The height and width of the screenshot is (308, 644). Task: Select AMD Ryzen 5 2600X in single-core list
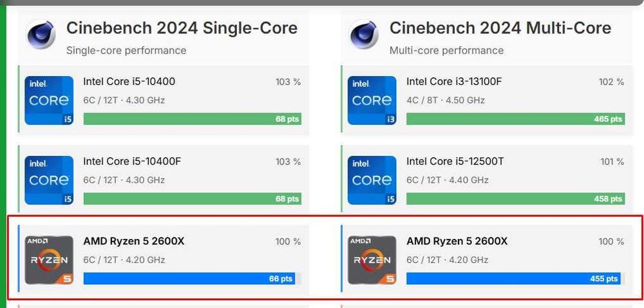pos(134,242)
